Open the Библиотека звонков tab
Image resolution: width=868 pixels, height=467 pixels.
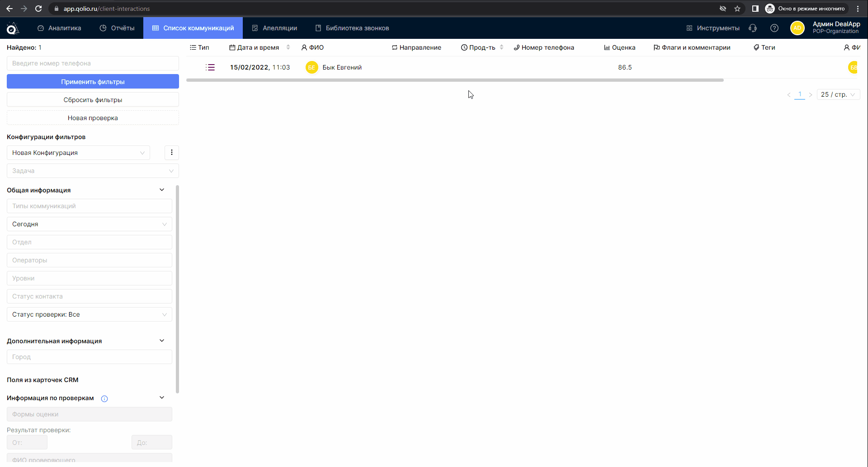coord(352,28)
